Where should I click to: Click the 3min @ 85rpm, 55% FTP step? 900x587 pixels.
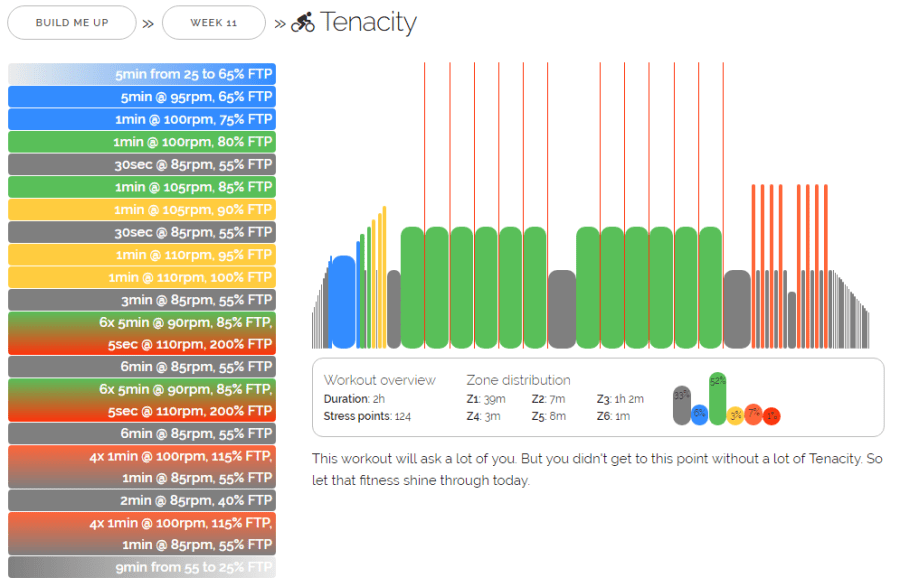pyautogui.click(x=142, y=299)
